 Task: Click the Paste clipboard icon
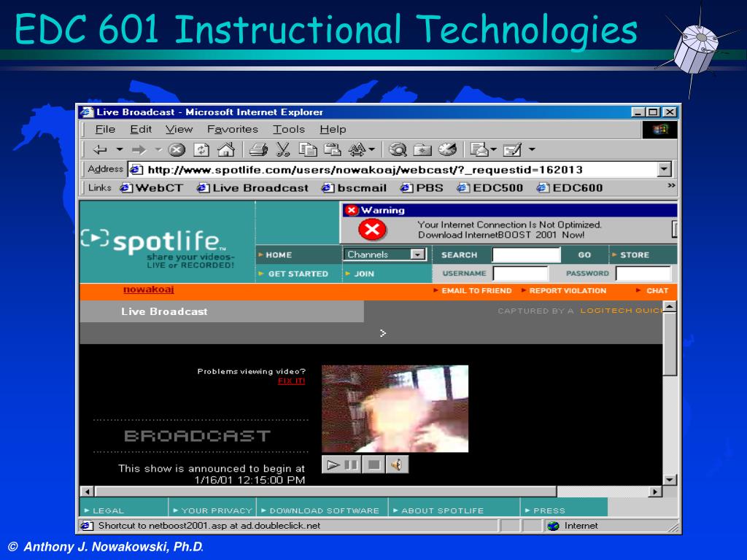[332, 150]
